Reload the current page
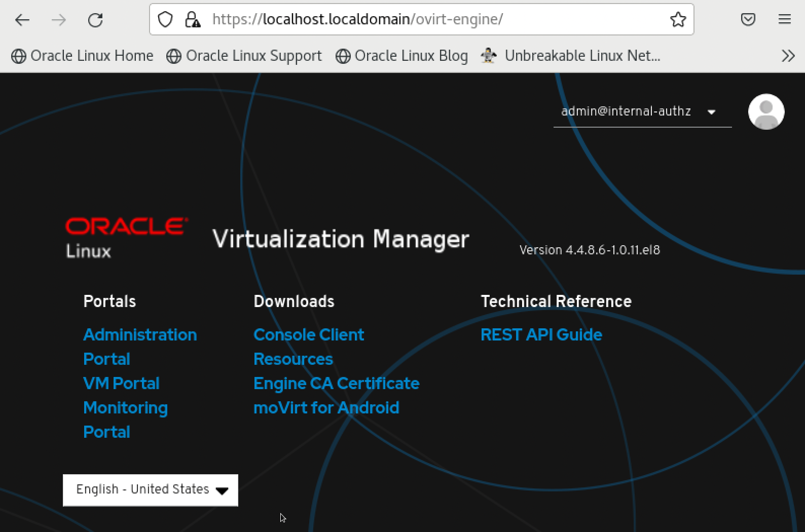 (x=95, y=20)
